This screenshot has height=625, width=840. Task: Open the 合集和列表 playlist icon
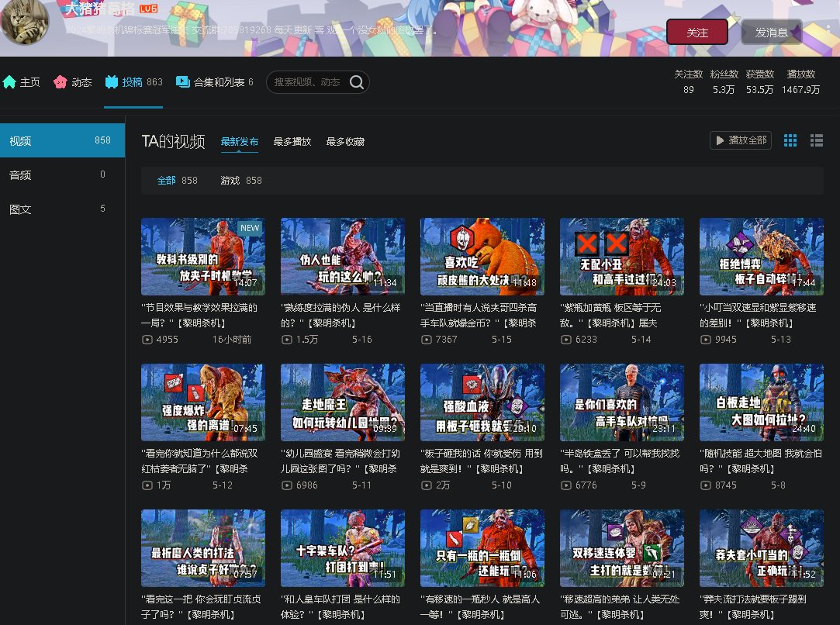tap(183, 82)
